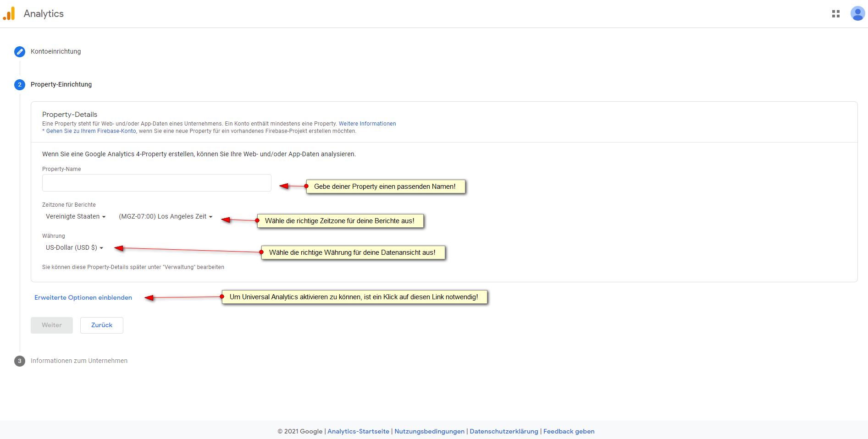Click the © 2021 Google footer text

coord(300,431)
